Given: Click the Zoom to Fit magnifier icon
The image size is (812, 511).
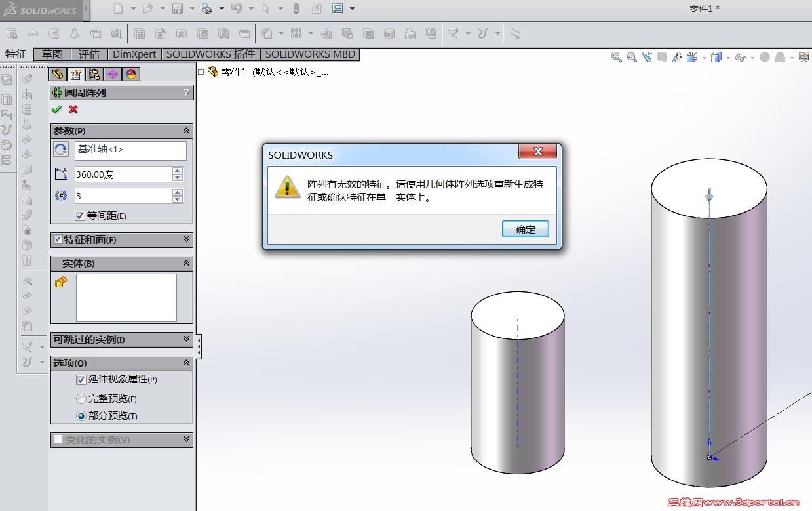Looking at the screenshot, I should tap(617, 57).
